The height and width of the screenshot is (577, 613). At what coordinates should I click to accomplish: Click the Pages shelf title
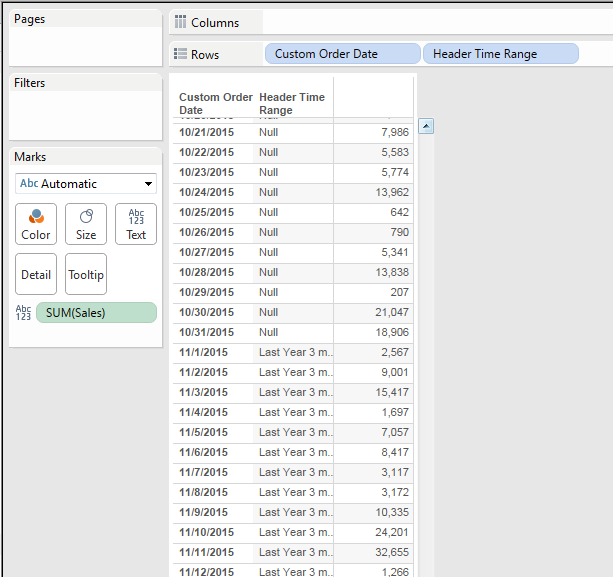click(30, 19)
